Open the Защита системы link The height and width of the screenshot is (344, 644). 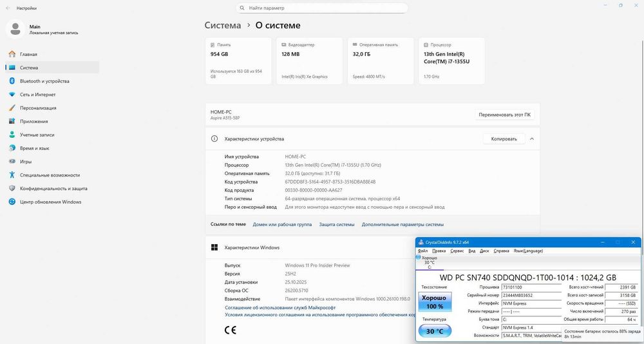336,224
